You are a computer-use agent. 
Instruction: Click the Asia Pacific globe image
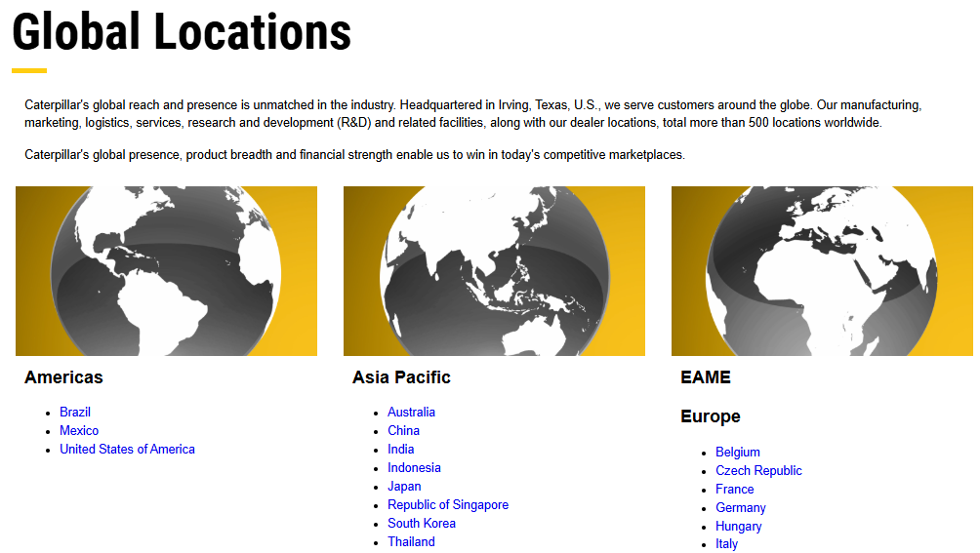(x=494, y=271)
